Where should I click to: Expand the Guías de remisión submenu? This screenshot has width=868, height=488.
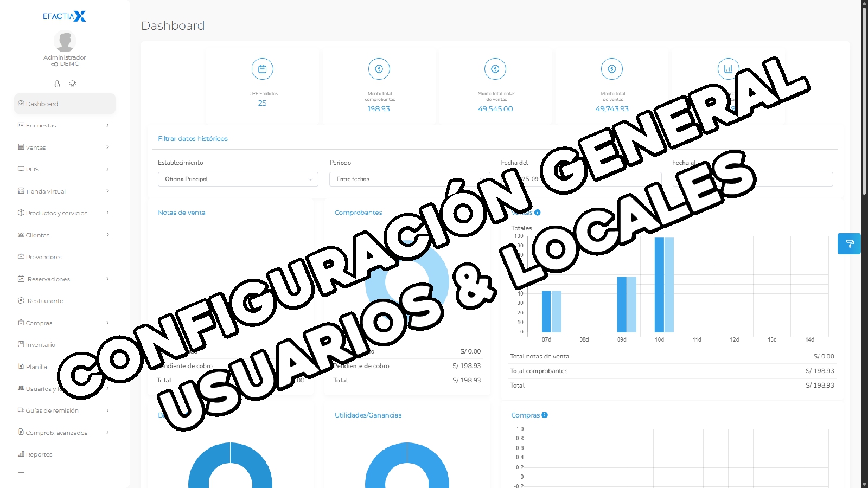107,410
